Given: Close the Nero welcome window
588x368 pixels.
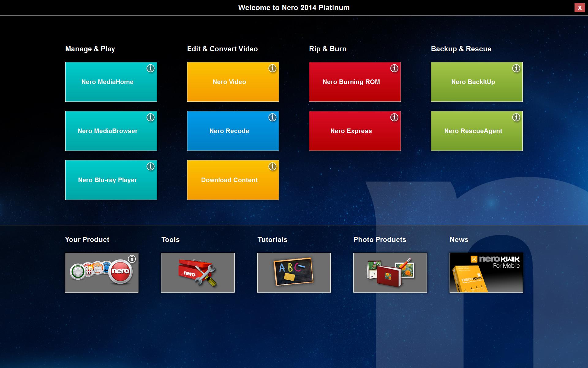Looking at the screenshot, I should click(x=579, y=8).
